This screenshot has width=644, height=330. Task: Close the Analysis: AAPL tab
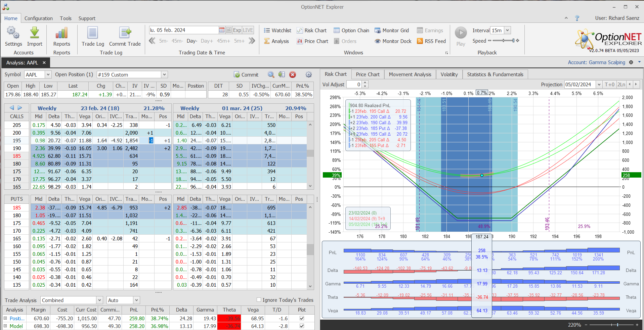(44, 63)
